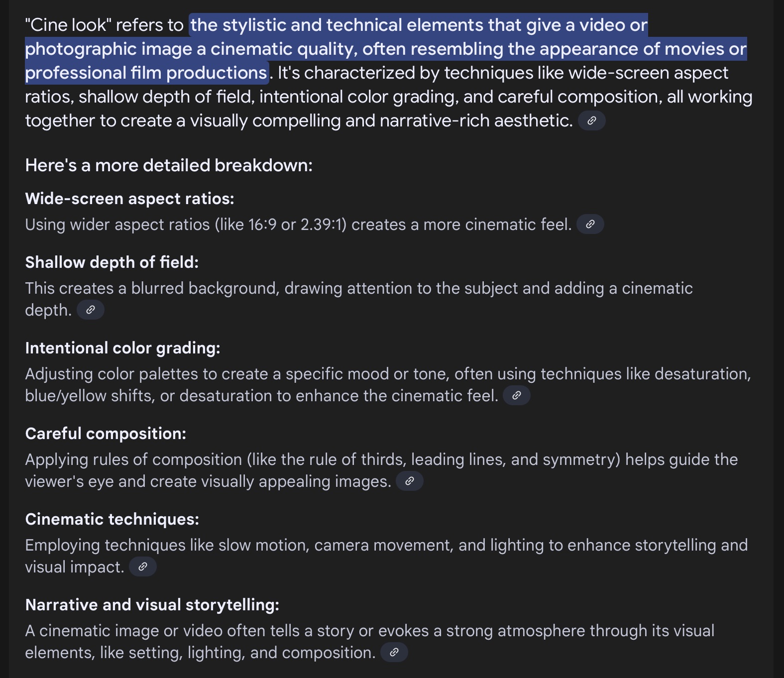Click the sentence about slow motion techniques
Screen dimensions: 784x678
(x=386, y=556)
